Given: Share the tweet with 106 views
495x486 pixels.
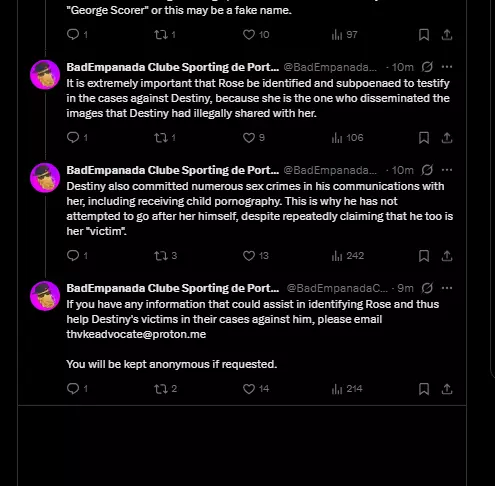Looking at the screenshot, I should point(447,138).
